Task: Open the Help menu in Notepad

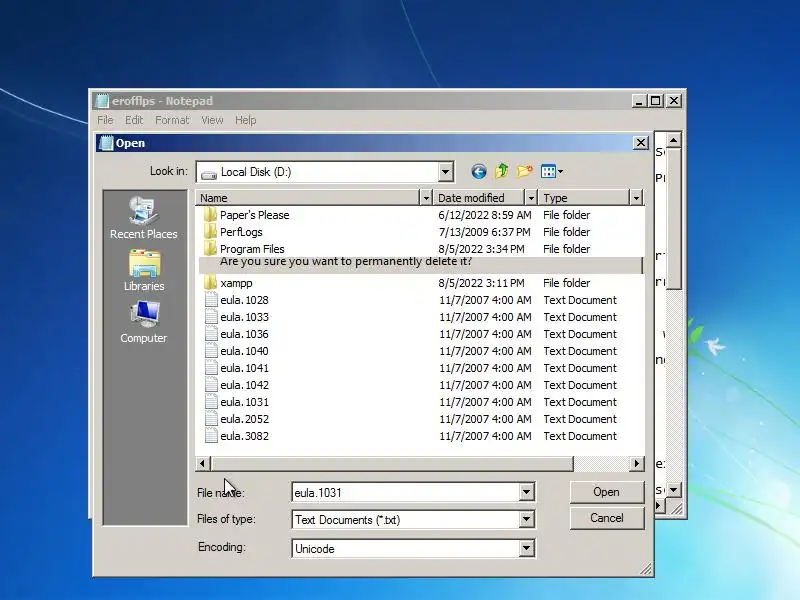Action: tap(245, 120)
